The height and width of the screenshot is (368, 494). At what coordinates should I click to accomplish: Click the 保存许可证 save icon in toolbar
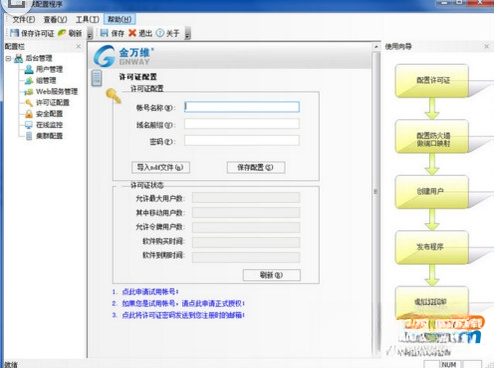point(14,33)
